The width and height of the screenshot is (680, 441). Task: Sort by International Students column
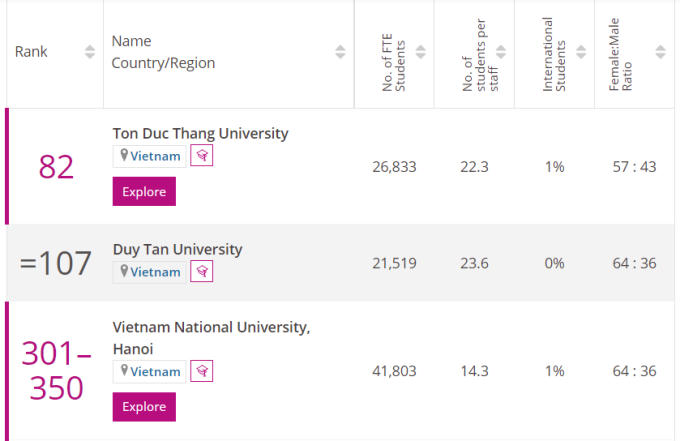[x=580, y=52]
